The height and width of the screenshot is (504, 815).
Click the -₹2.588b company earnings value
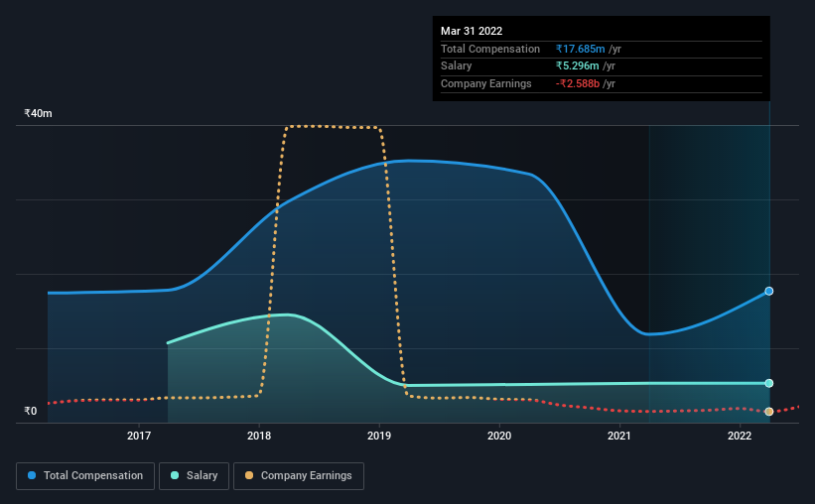[578, 83]
